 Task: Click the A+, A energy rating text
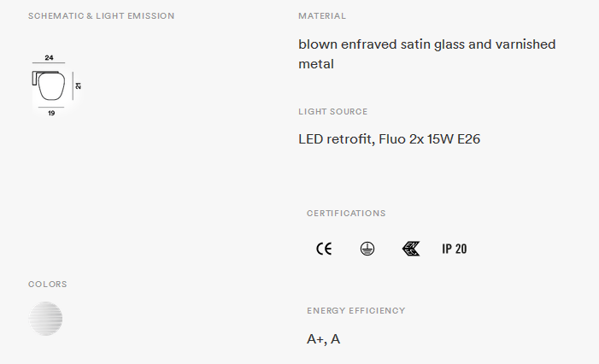[323, 339]
